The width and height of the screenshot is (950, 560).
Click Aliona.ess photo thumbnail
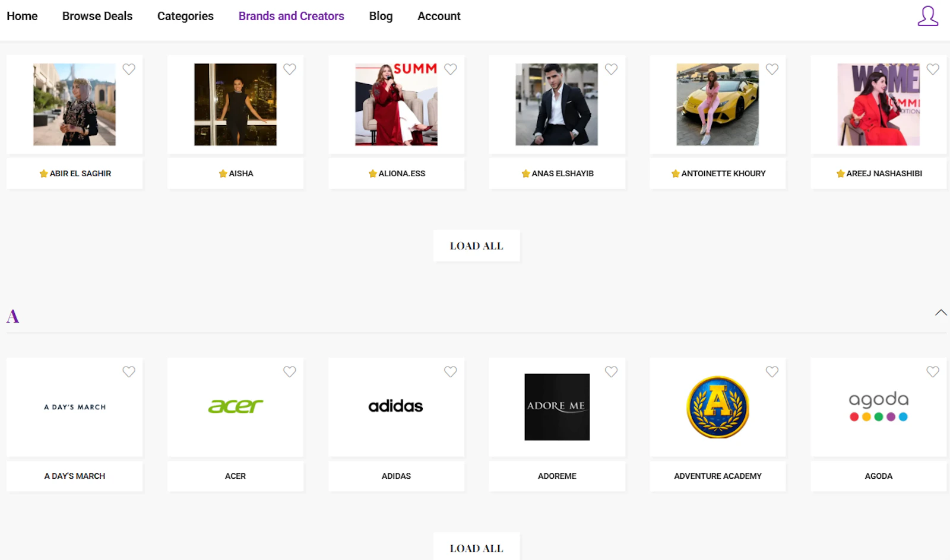click(396, 104)
